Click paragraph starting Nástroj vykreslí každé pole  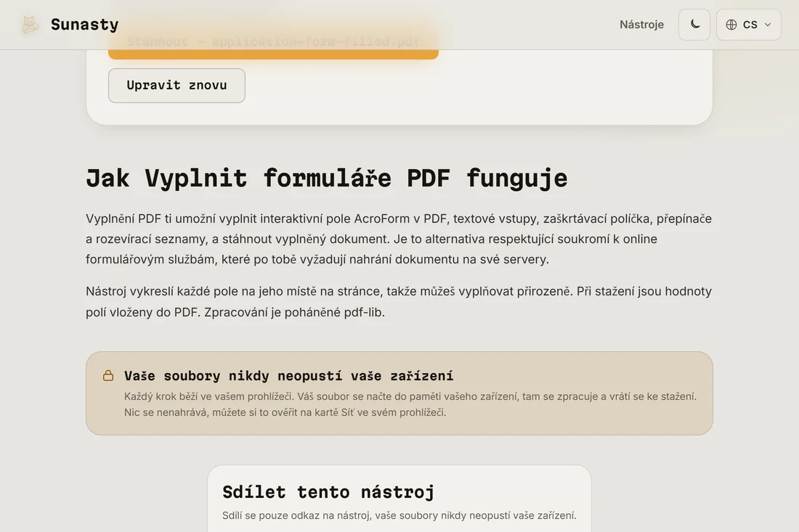399,301
